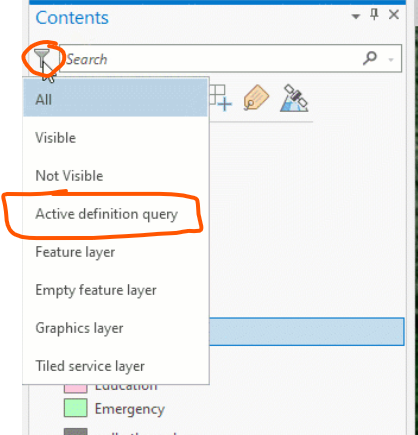Open the filter funnel icon
Screen dimensions: 418x435
pyautogui.click(x=42, y=57)
